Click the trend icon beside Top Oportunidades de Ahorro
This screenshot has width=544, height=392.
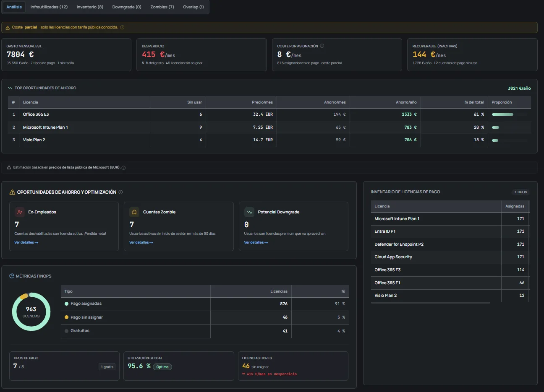(x=10, y=88)
